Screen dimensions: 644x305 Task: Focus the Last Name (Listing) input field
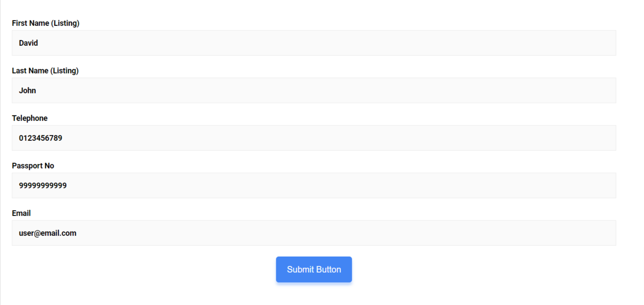314,90
